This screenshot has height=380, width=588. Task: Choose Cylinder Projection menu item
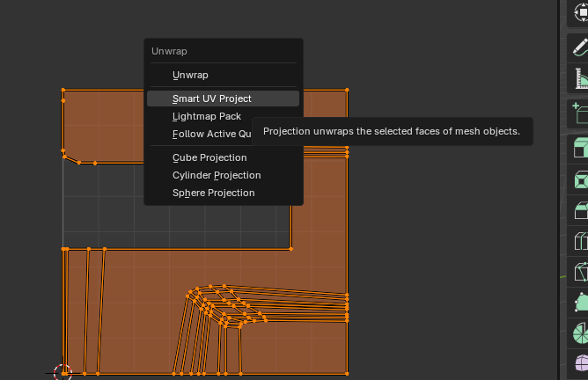[223, 175]
